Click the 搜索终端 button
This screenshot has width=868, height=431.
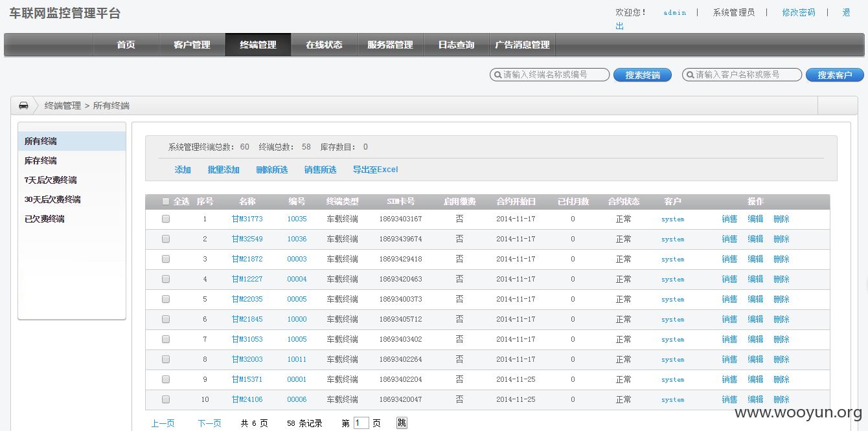point(643,75)
